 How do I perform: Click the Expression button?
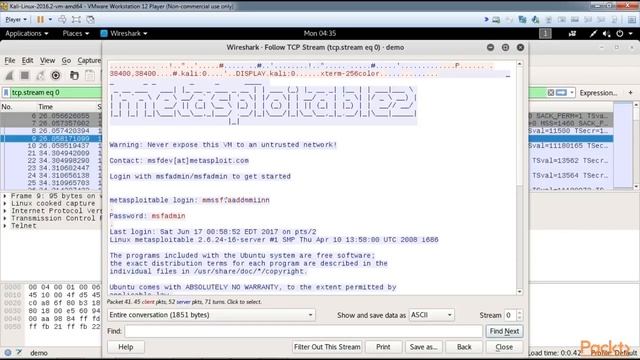coord(598,93)
